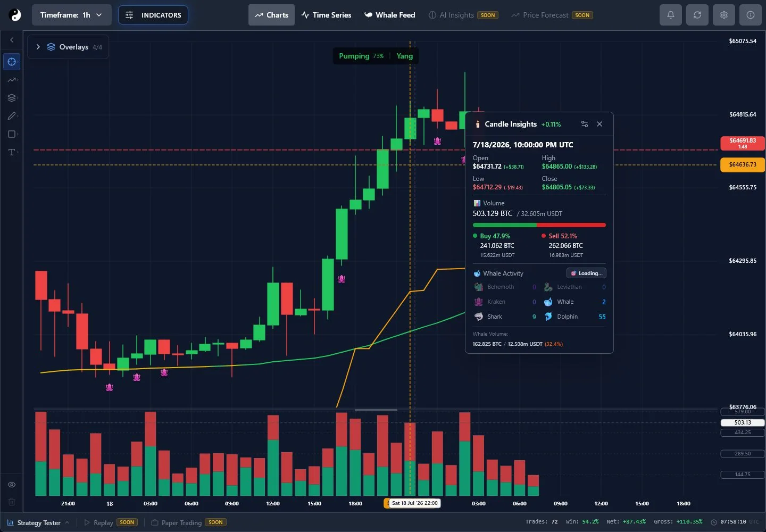Click the clock 07:58:10 UTC
This screenshot has height=532, width=766.
coord(735,522)
